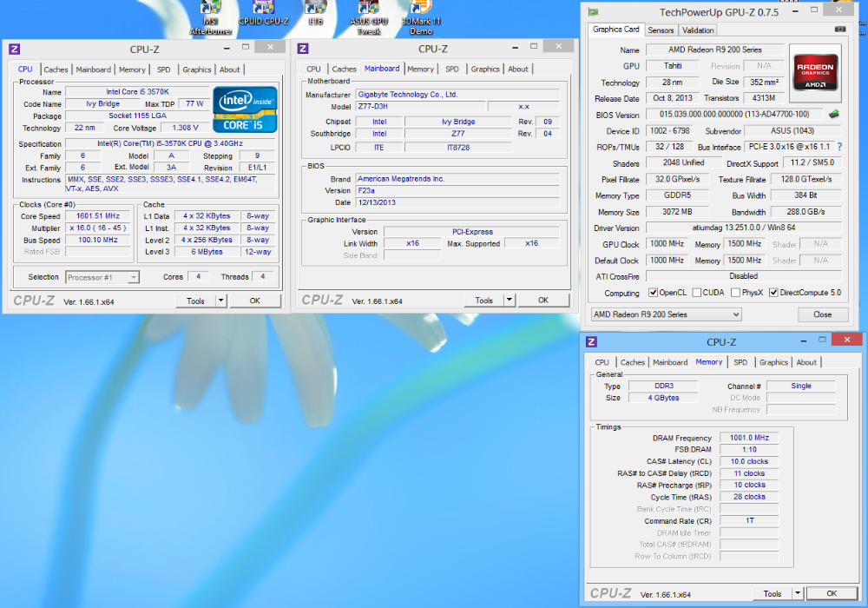This screenshot has width=868, height=608.
Task: Click Tools button in CPU window
Action: tap(196, 301)
